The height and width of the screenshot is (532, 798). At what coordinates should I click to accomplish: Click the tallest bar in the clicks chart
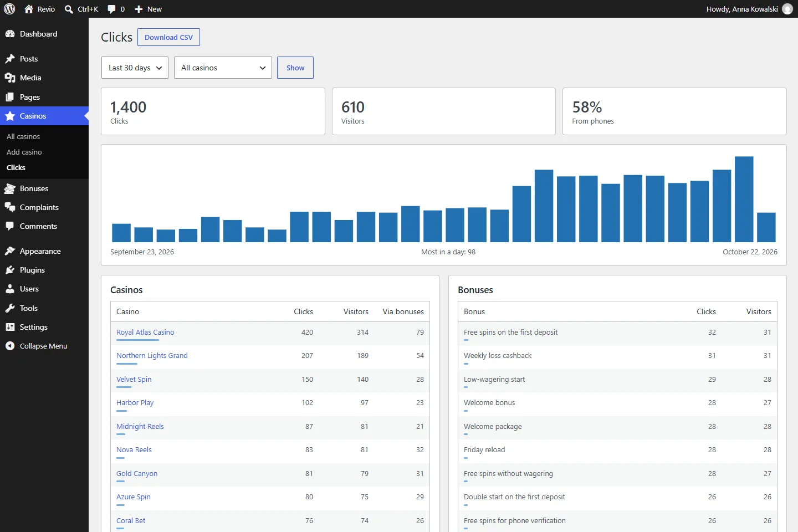click(744, 199)
